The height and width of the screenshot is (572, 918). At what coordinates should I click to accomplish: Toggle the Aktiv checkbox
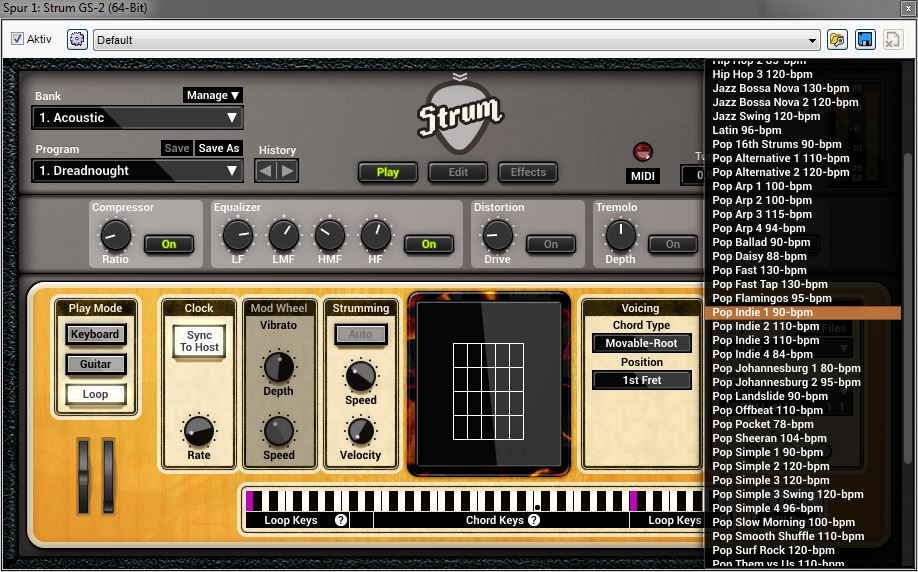[18, 39]
